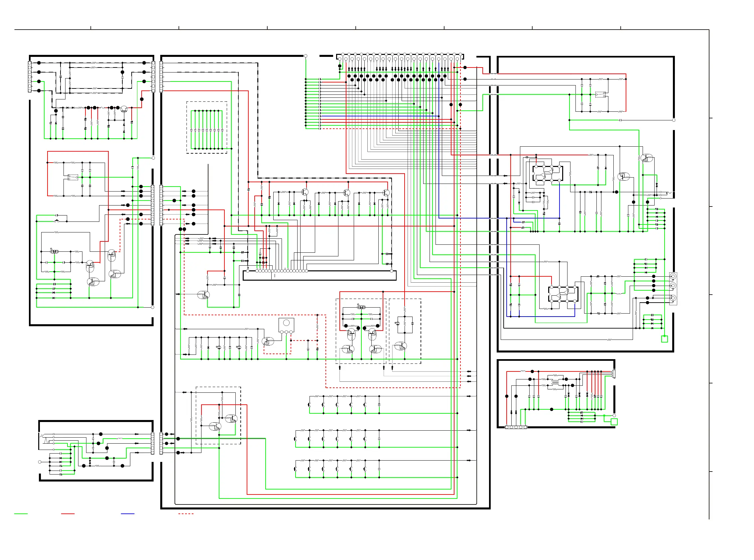Select the transistor in top-left board's power rail
754x560 pixels.
pos(124,109)
